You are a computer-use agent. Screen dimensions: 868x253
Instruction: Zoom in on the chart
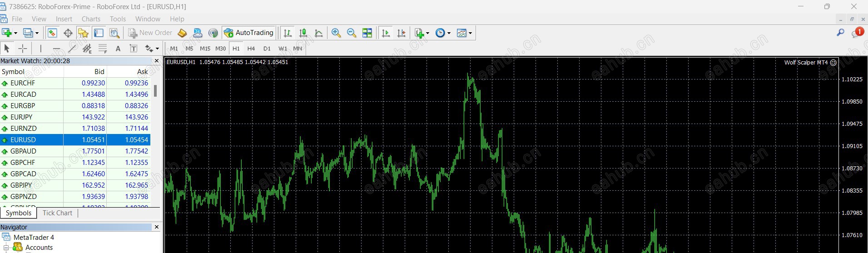pos(336,33)
